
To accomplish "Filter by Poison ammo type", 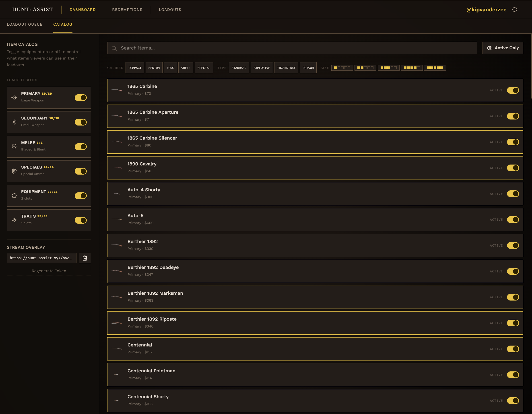I will click(308, 68).
